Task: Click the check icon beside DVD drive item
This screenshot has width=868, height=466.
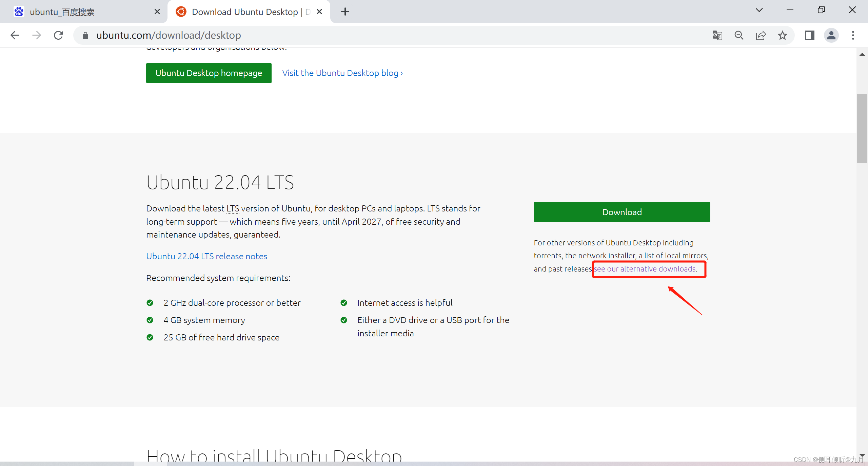Action: 344,320
